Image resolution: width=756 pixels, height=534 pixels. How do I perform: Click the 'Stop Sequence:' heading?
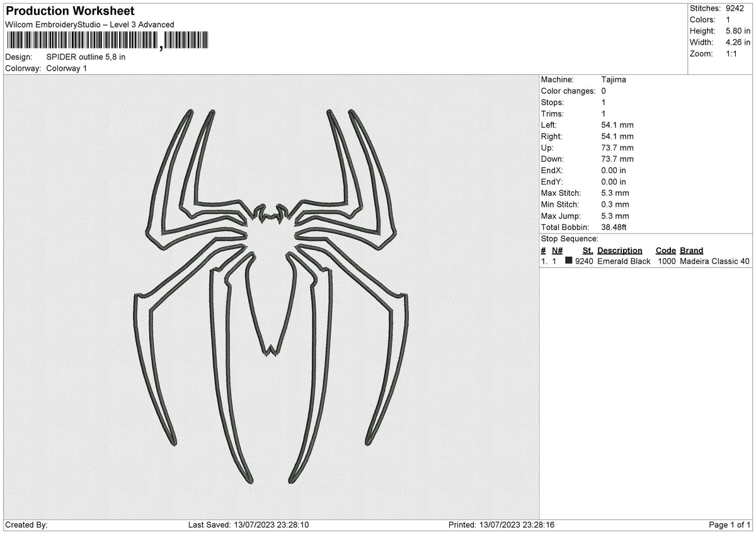pos(570,239)
